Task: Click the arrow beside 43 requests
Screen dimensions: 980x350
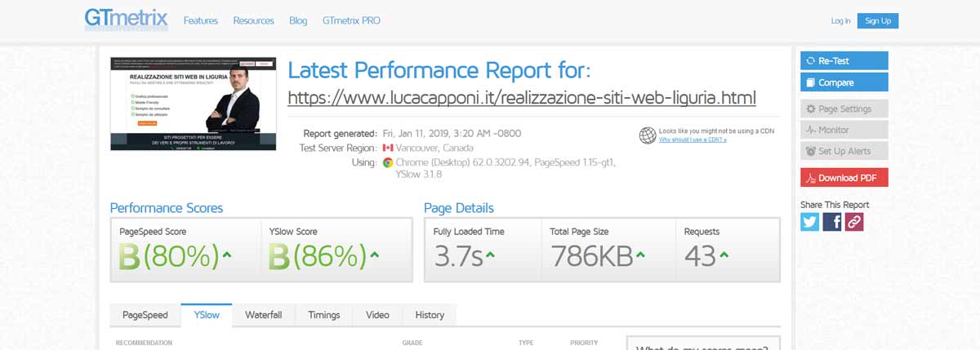Action: pos(724,255)
